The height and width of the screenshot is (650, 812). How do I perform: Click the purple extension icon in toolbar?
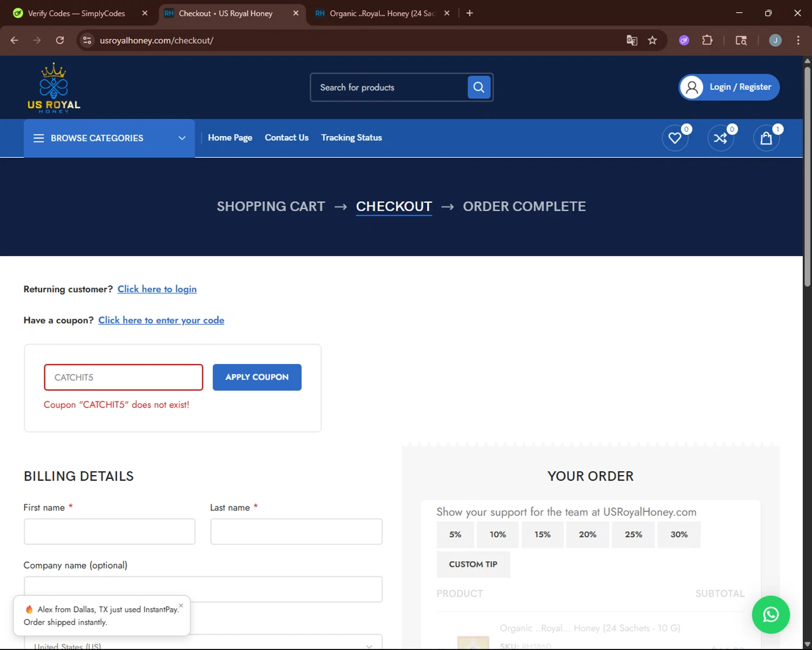tap(684, 40)
